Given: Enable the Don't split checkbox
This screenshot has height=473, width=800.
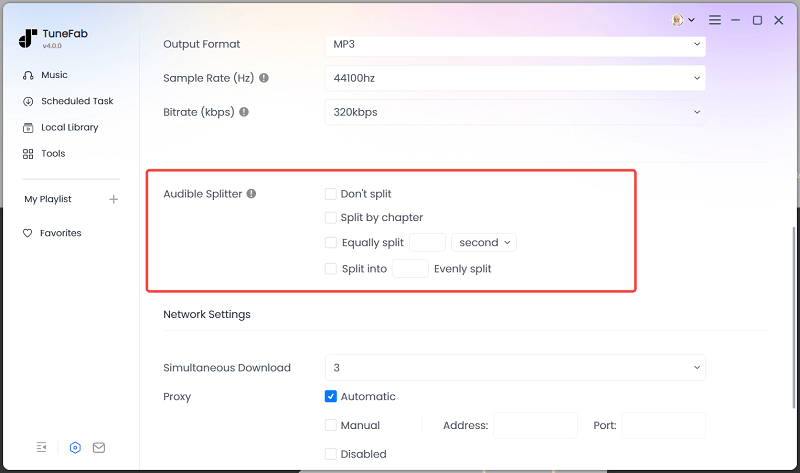Looking at the screenshot, I should coord(331,194).
